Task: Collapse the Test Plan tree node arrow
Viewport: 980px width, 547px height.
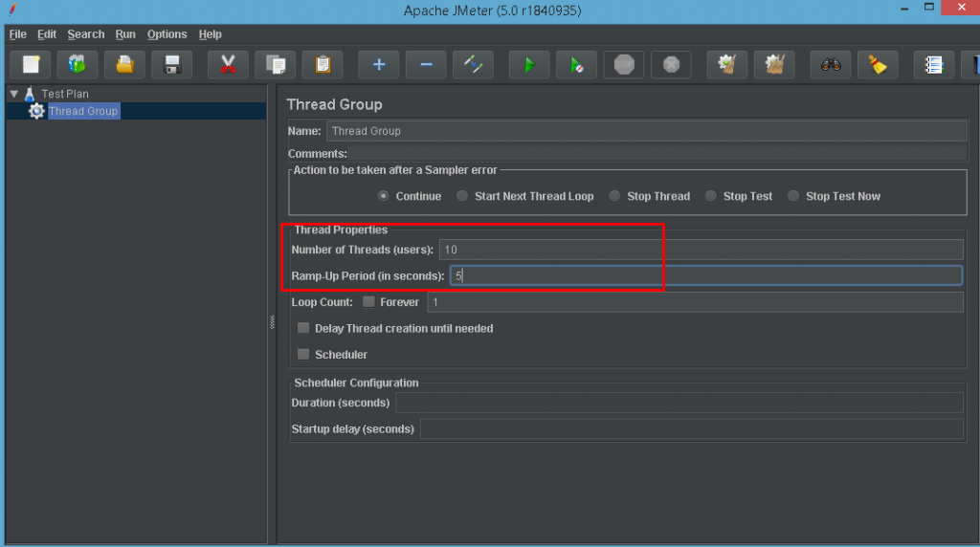Action: 13,94
